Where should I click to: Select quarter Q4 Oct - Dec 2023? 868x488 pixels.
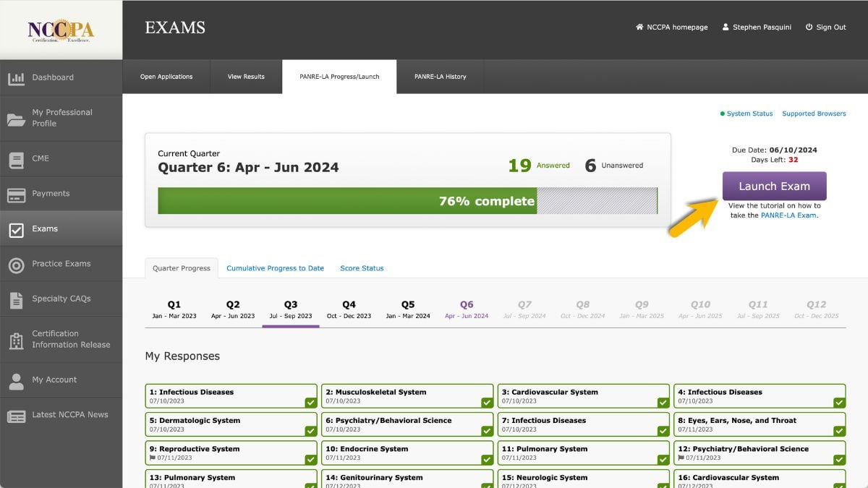click(x=349, y=310)
